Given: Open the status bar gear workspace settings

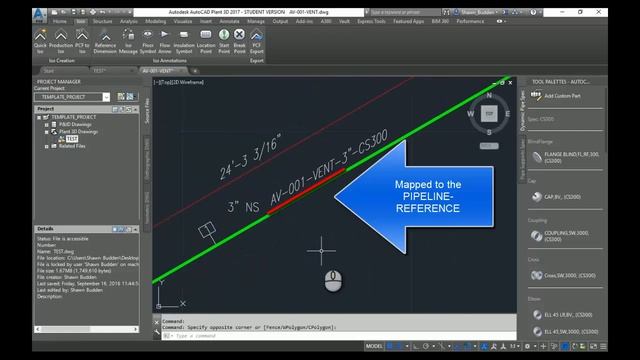Looking at the screenshot, I should (x=527, y=346).
